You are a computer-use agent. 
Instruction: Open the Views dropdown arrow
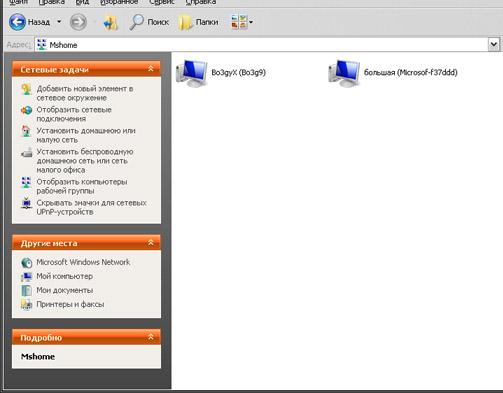click(x=251, y=22)
